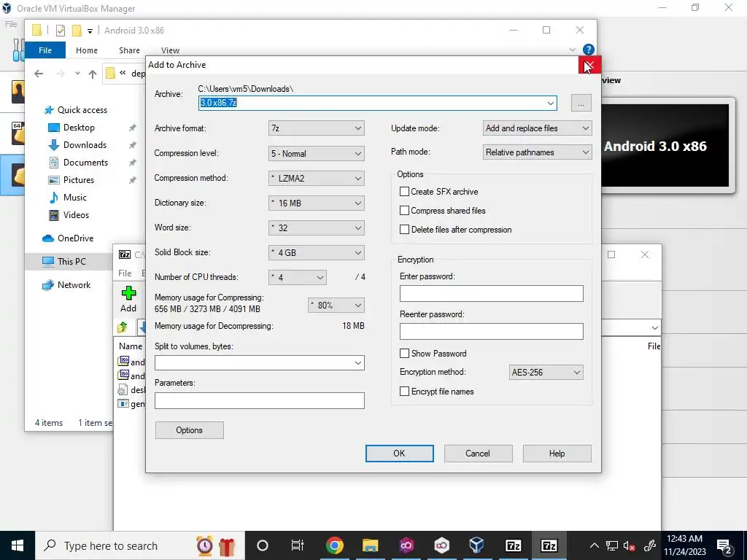The height and width of the screenshot is (560, 747).
Task: Enable Delete files after compression
Action: click(404, 230)
